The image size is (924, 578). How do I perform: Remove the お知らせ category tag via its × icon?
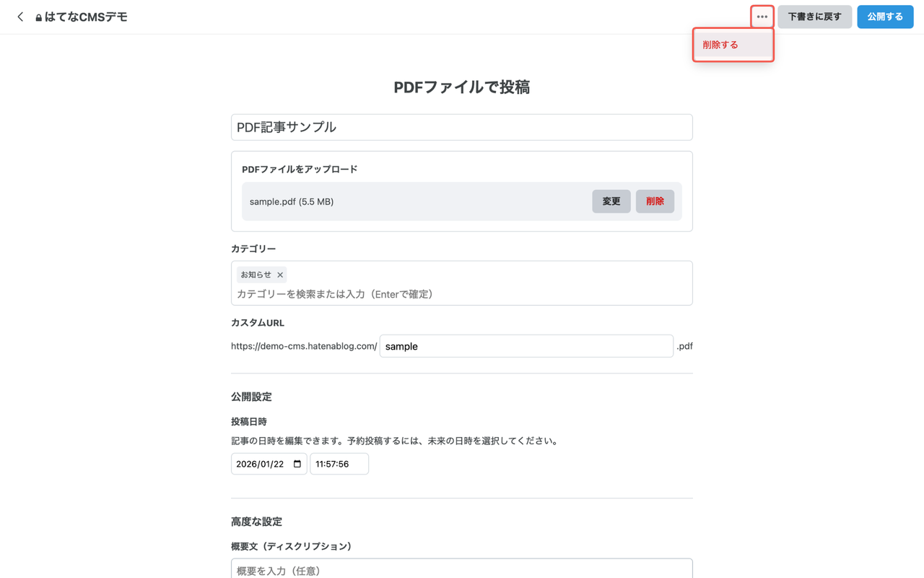280,275
